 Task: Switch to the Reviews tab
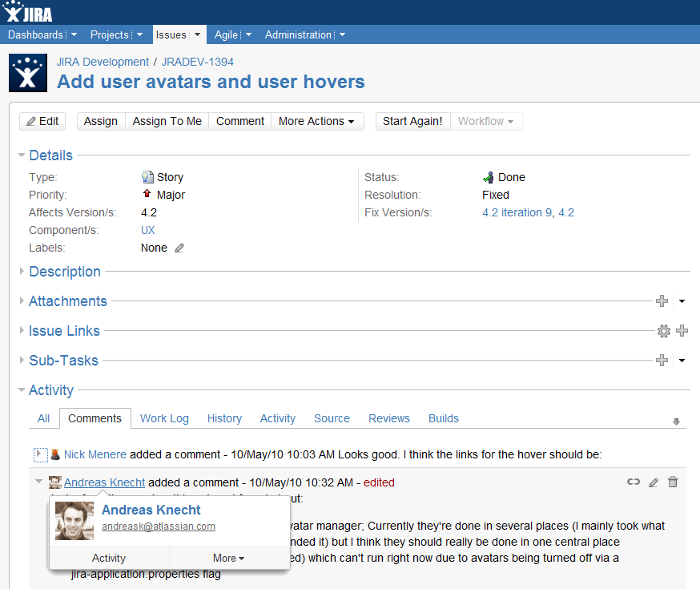click(388, 418)
